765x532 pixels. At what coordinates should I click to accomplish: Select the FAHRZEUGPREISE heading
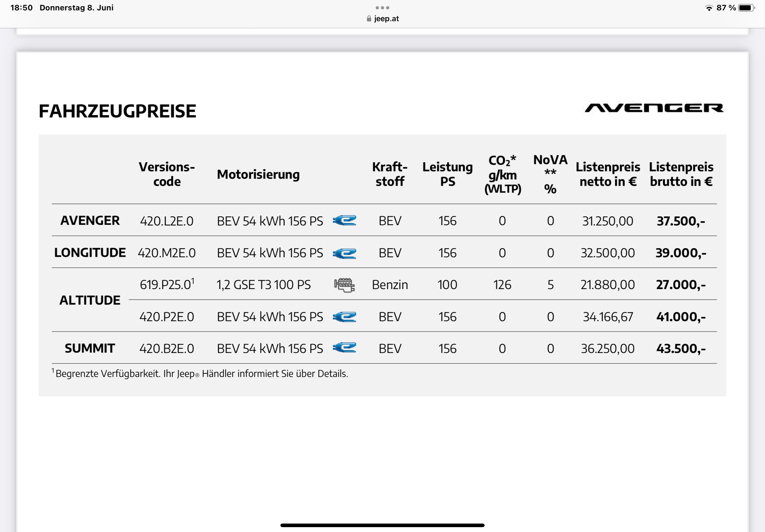117,111
